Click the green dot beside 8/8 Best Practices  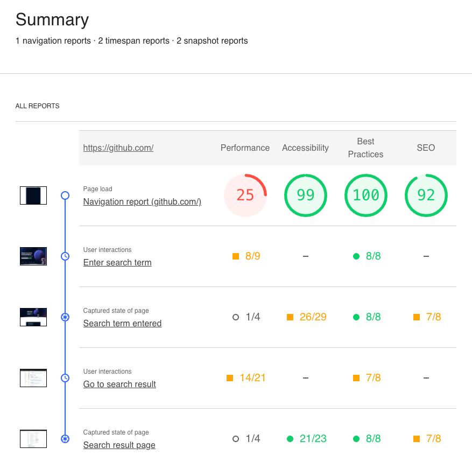356,256
